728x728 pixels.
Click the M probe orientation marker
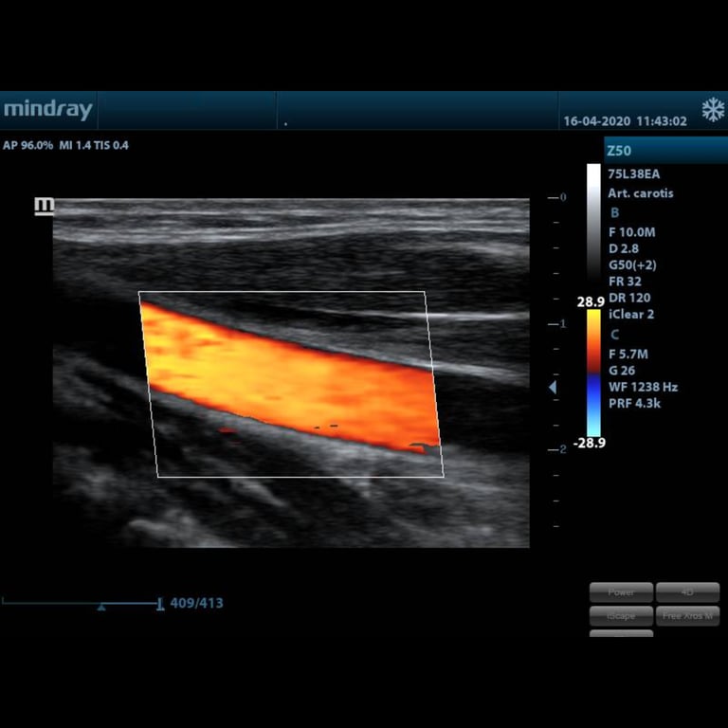tap(45, 206)
